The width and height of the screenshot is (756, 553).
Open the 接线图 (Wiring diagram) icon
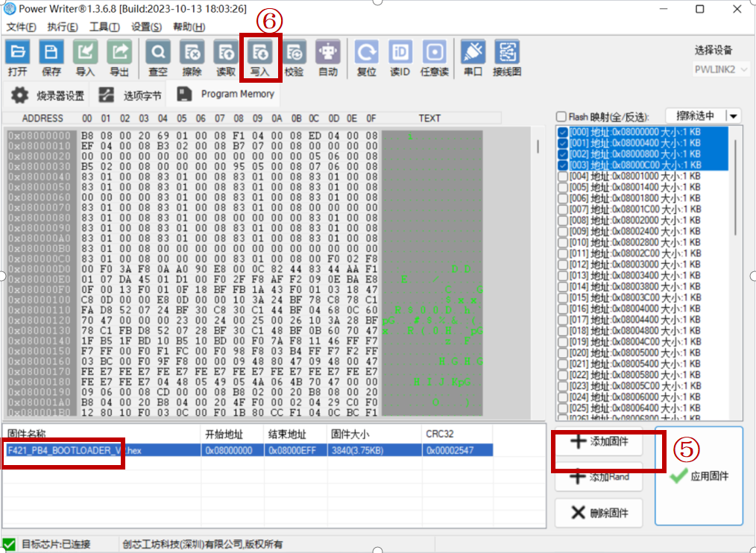(x=507, y=58)
